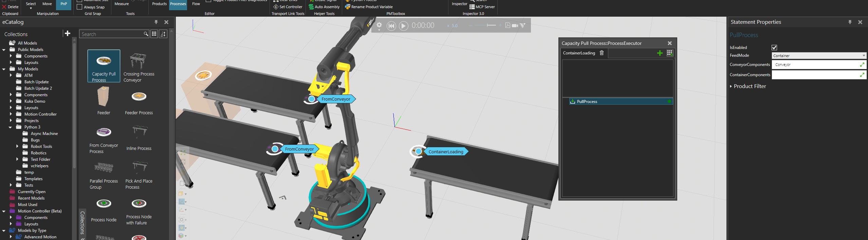Click the Set Controller button

pyautogui.click(x=288, y=7)
